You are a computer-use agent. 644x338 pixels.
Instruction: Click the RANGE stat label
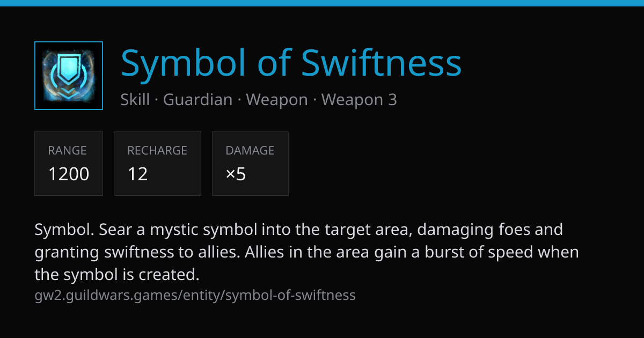67,151
